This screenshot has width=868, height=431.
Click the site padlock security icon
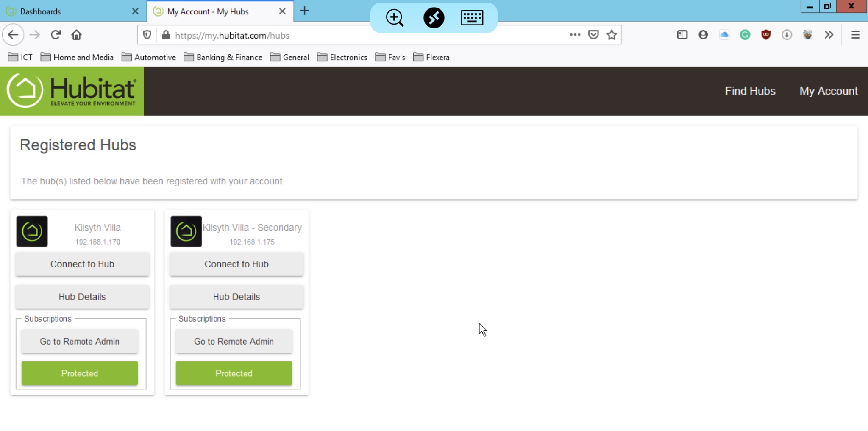click(x=166, y=35)
